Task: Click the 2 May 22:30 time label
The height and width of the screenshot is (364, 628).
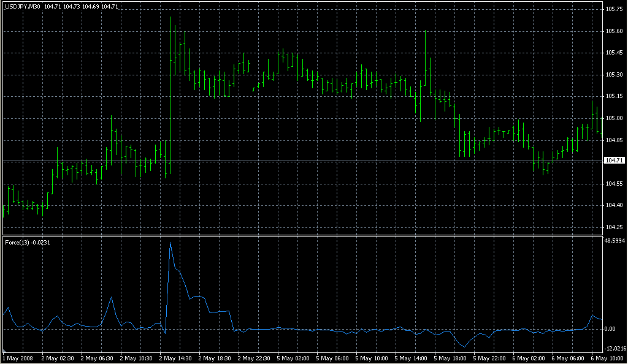Action: pyautogui.click(x=254, y=358)
